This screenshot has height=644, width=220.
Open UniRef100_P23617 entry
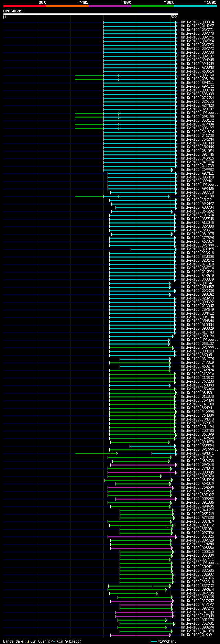197,230
